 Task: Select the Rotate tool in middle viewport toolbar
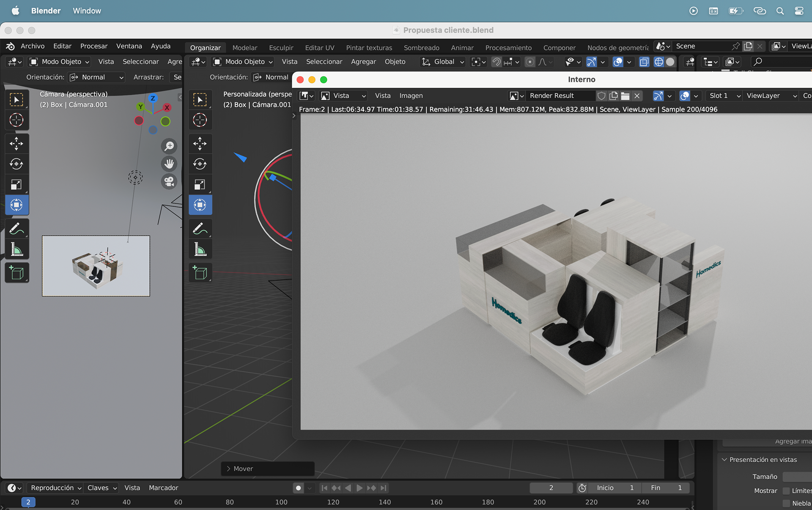[x=200, y=164]
